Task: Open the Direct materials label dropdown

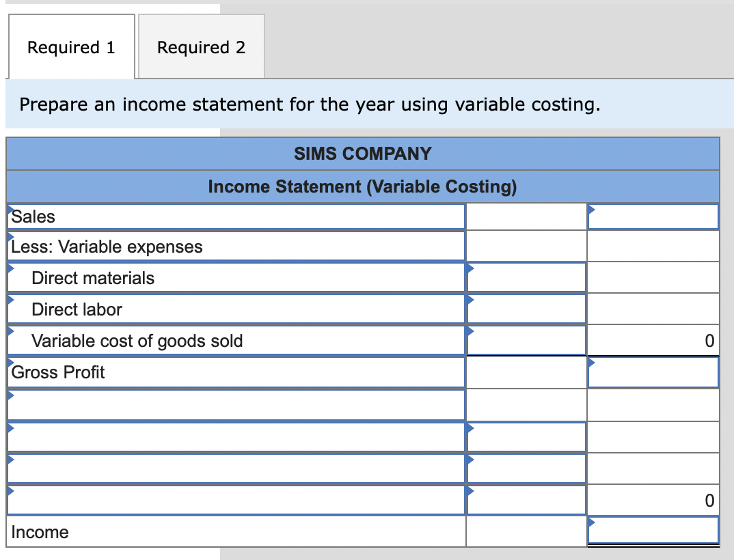Action: 236,278
